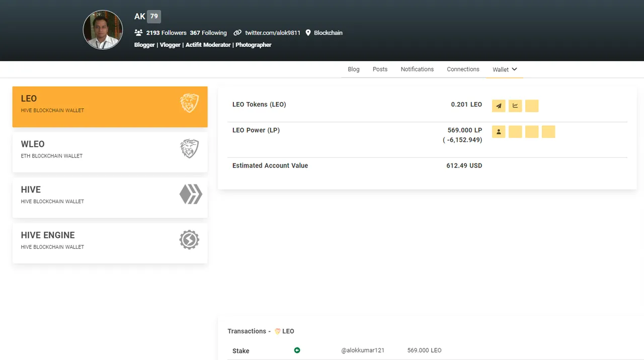Click the @alokkumar121 account in Stake row
This screenshot has height=360, width=644.
[363, 350]
